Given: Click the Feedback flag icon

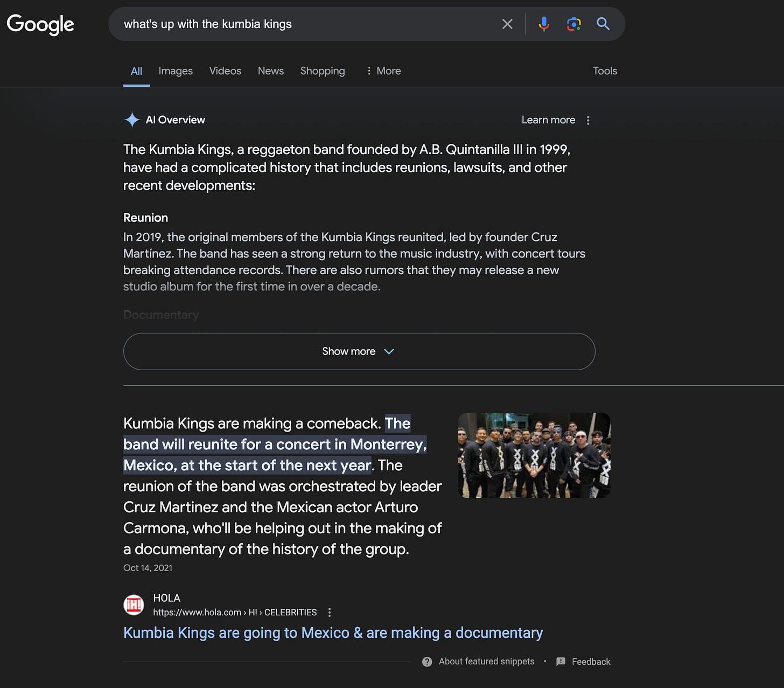Looking at the screenshot, I should pyautogui.click(x=561, y=662).
